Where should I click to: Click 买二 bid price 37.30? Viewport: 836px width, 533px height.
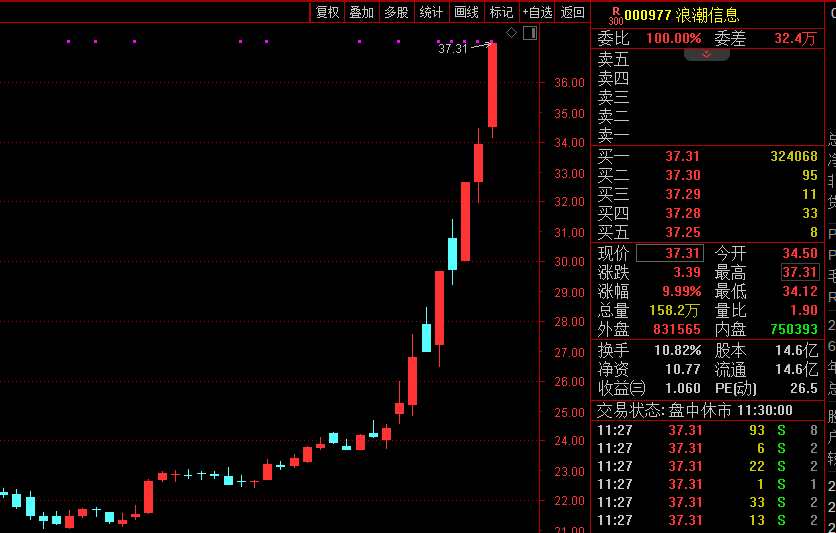(682, 175)
